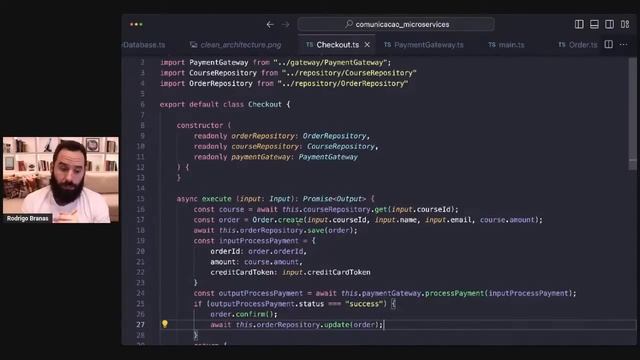640x360 pixels.
Task: Click the CourseRepository import path string
Action: [349, 73]
